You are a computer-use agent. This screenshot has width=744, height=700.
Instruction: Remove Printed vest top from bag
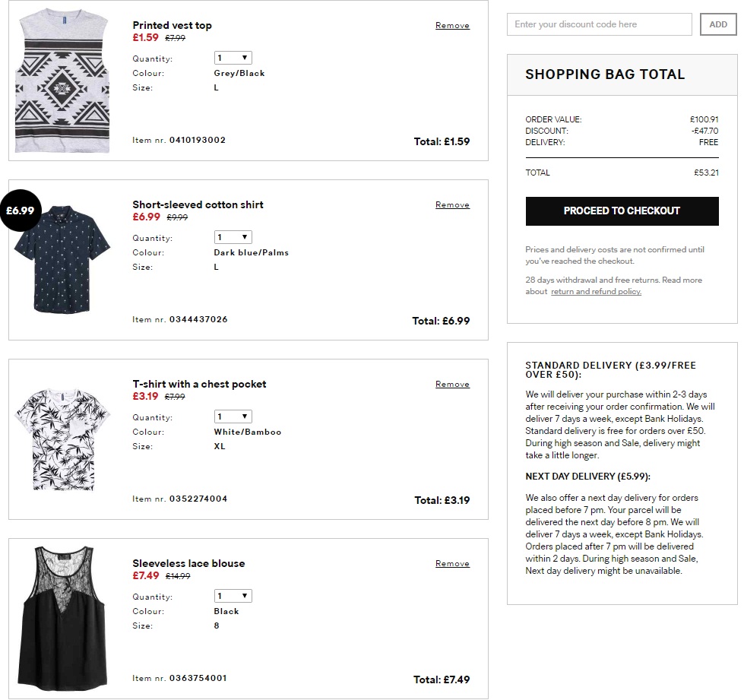click(452, 26)
